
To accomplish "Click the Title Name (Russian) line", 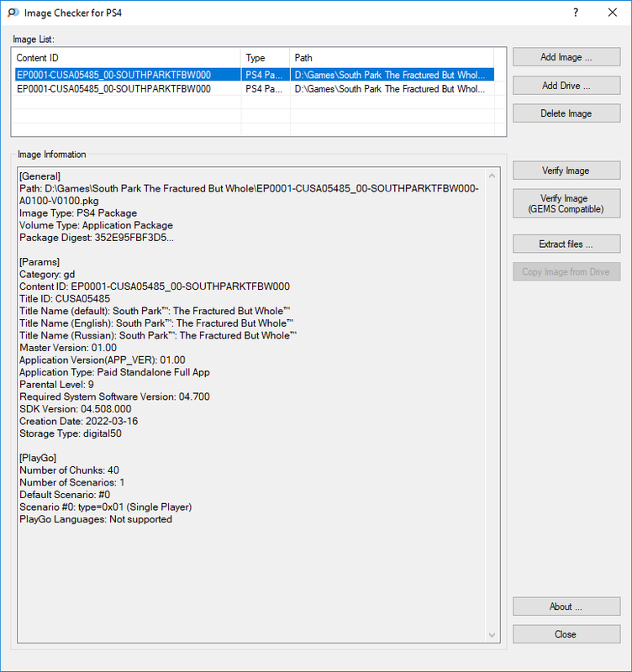I will (158, 335).
